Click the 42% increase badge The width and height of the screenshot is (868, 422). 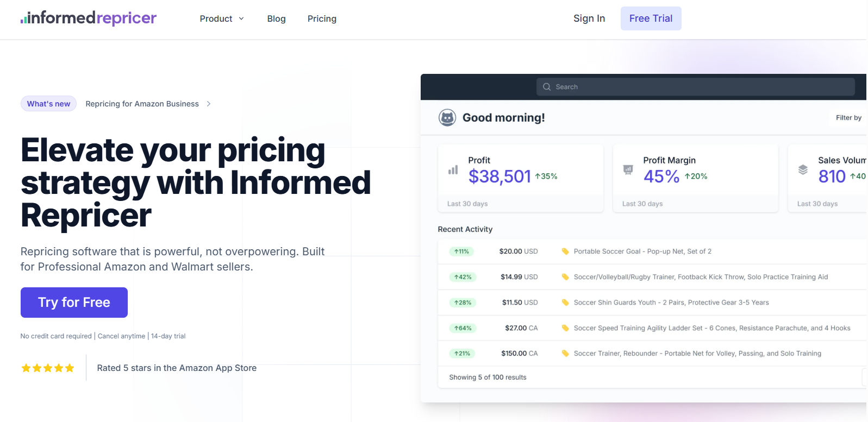[463, 277]
